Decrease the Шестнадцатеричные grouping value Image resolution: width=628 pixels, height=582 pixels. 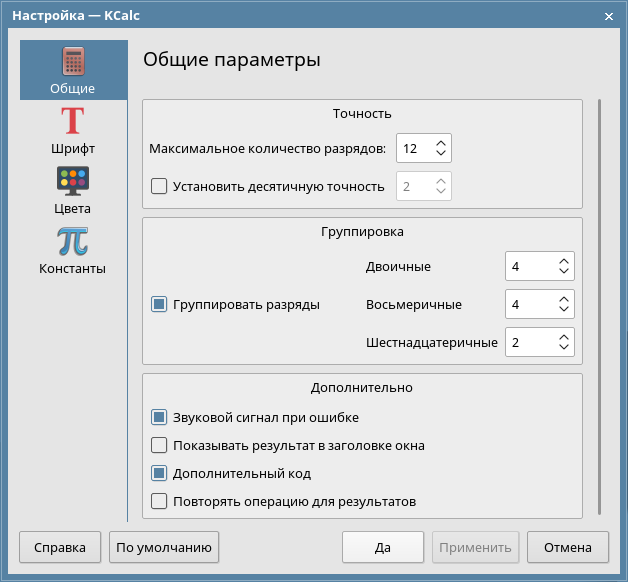[563, 348]
